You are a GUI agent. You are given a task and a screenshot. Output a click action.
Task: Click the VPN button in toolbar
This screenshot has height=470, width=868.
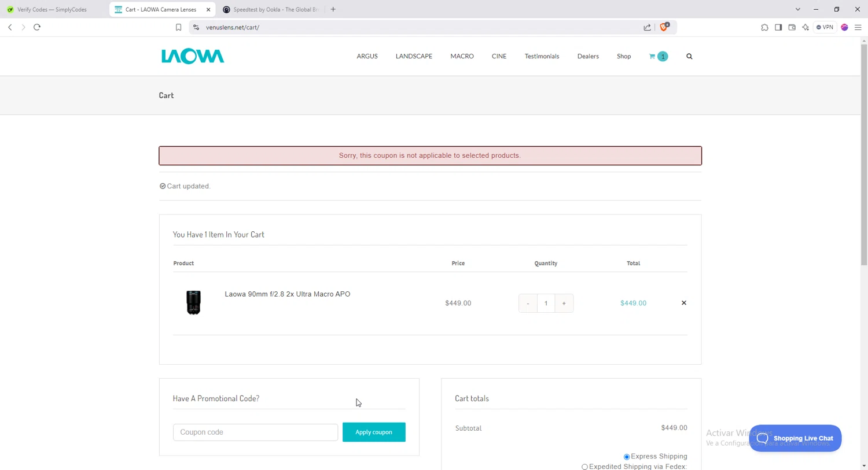825,27
